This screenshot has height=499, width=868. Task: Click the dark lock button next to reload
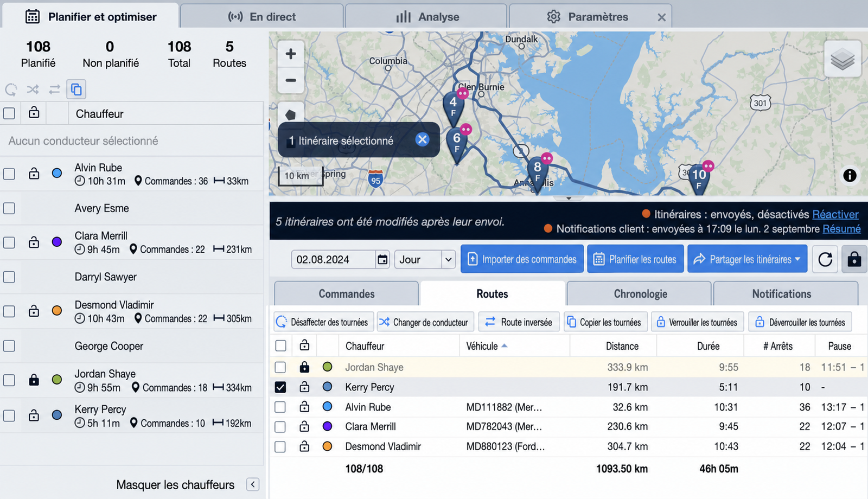(854, 259)
